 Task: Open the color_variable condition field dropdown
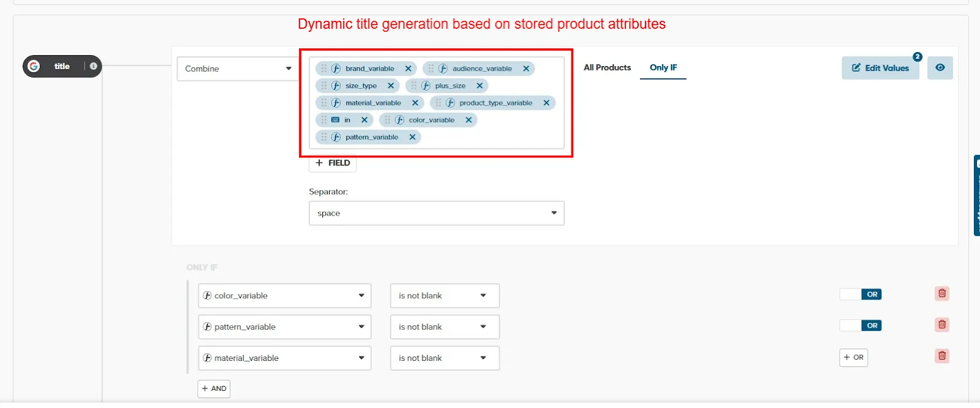click(x=285, y=296)
